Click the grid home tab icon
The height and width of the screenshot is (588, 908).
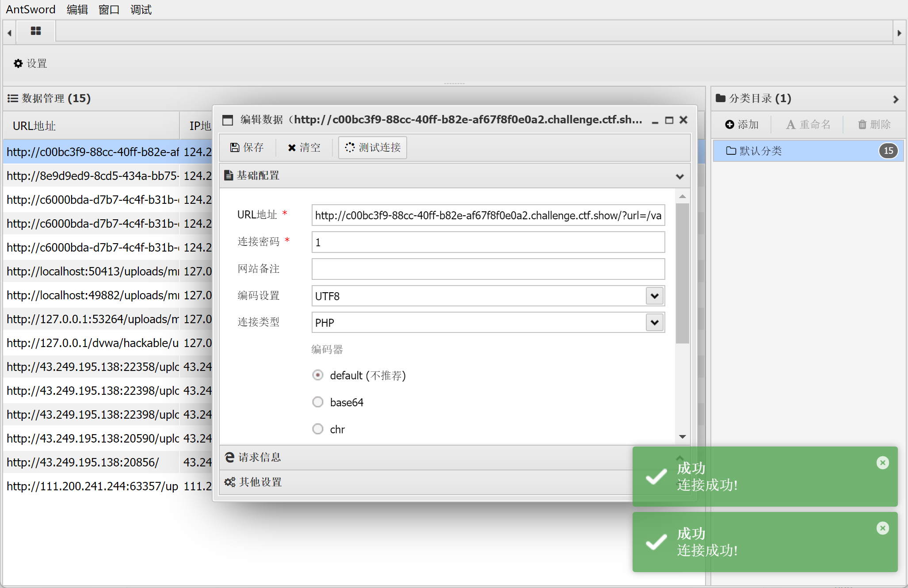36,31
